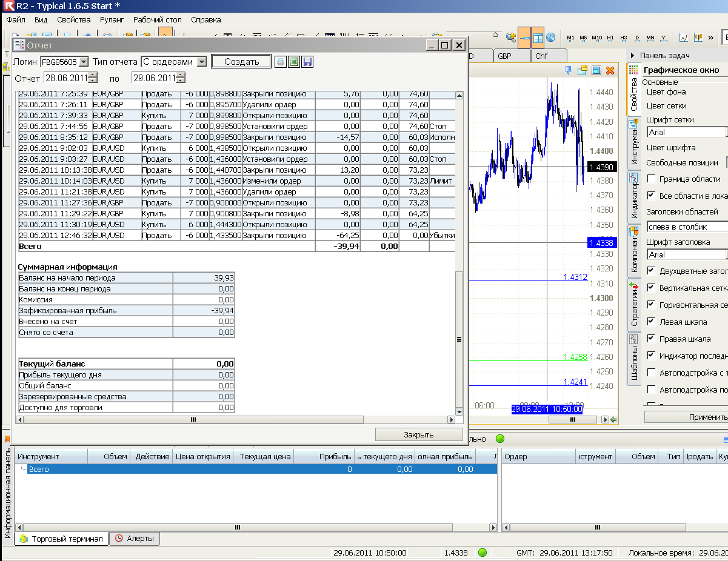Click the 'Закрыть' button in the report dialog
Screen dimensions: 728x561
click(x=419, y=434)
